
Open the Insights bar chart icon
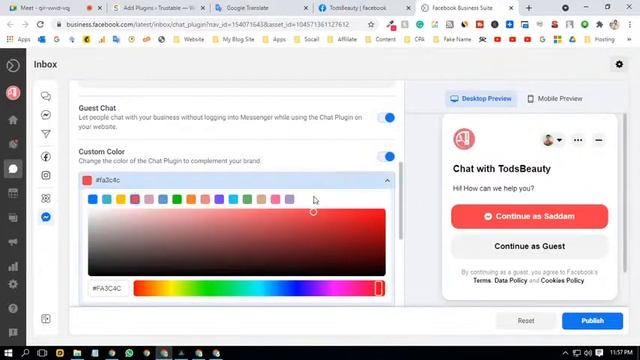[13, 267]
